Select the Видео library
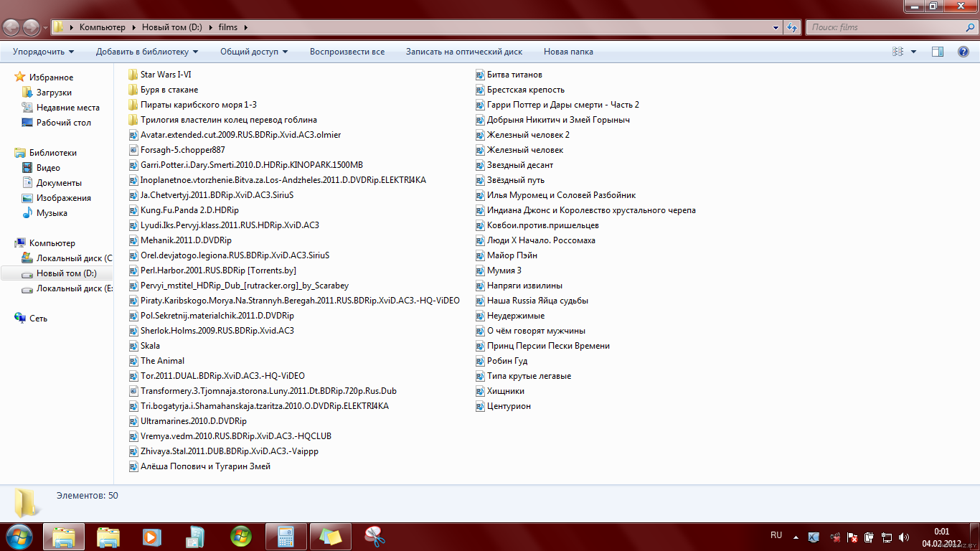The image size is (980, 551). (x=48, y=168)
